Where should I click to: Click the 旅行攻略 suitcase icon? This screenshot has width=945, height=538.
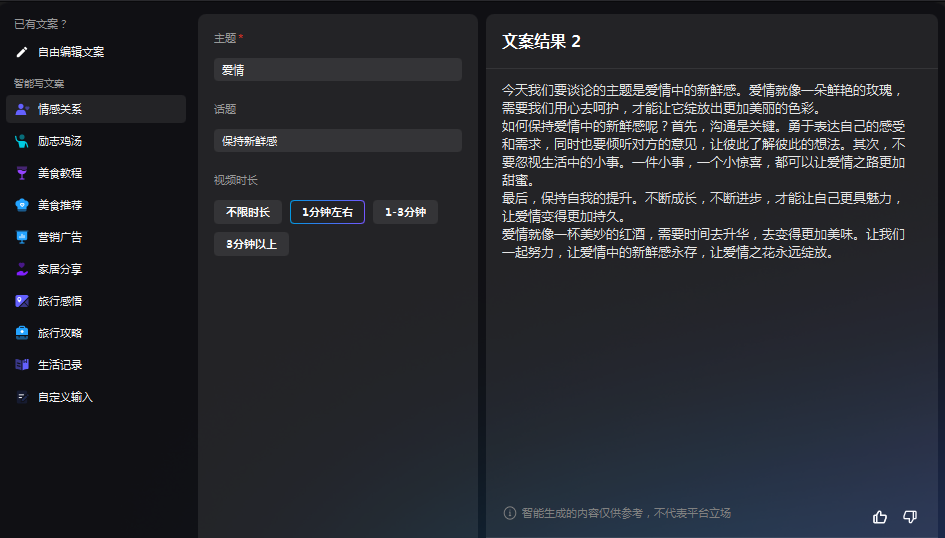22,333
